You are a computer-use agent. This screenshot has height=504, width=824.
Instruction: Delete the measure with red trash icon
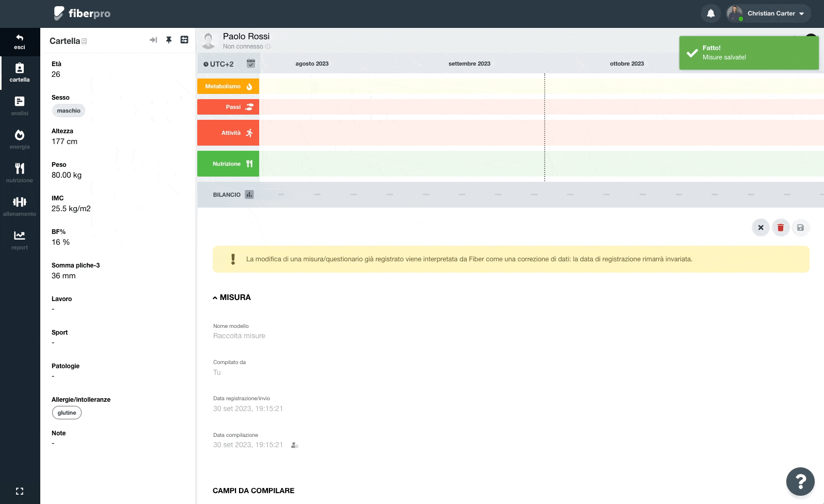[x=780, y=227]
